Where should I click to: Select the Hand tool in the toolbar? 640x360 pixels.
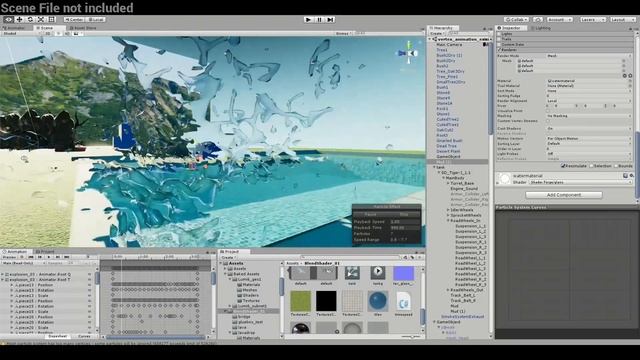(x=8, y=19)
